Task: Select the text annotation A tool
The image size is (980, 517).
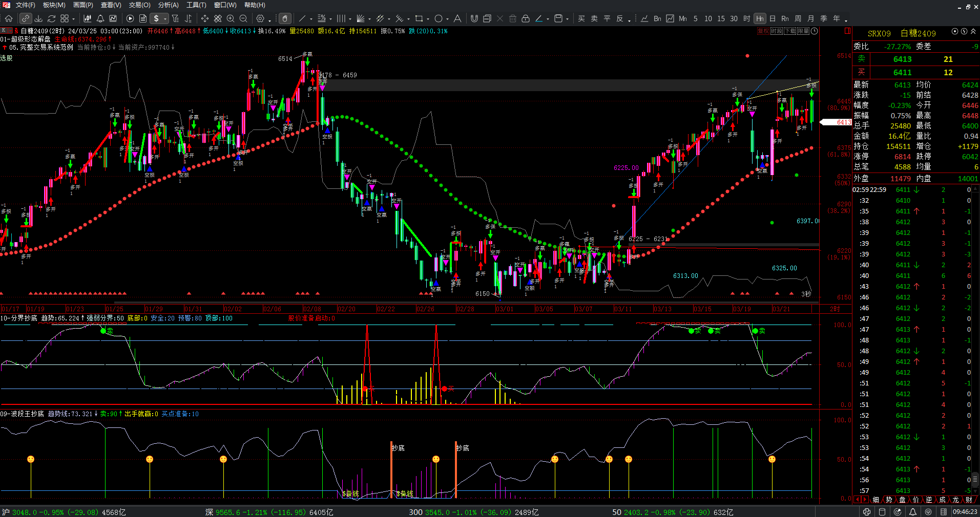Action: pos(457,18)
